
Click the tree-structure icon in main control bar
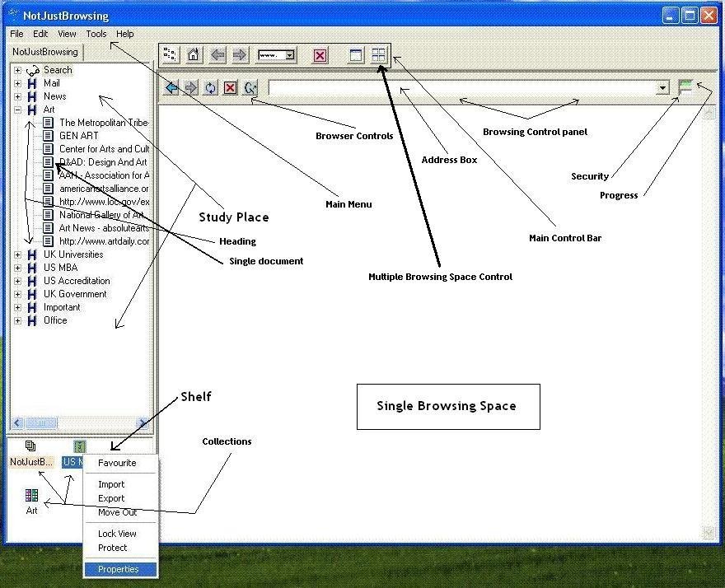(171, 55)
